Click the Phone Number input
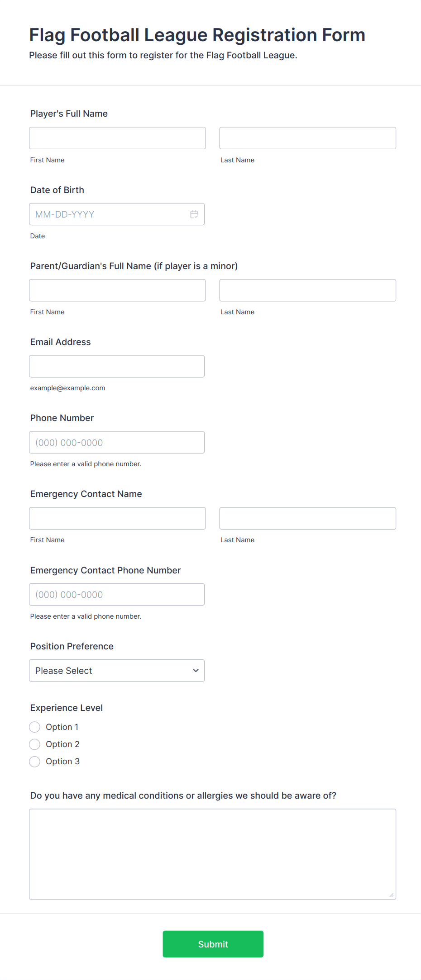This screenshot has width=421, height=980. pos(117,442)
